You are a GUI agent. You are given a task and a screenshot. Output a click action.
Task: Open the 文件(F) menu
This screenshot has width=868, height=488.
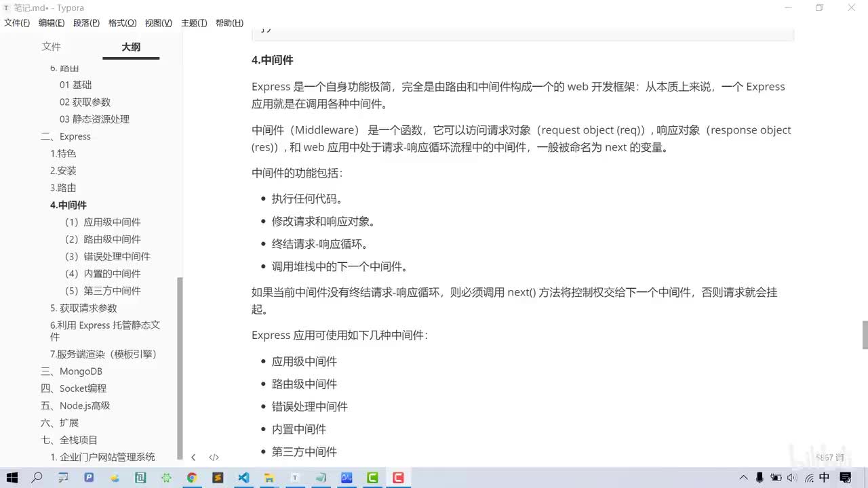pyautogui.click(x=17, y=23)
